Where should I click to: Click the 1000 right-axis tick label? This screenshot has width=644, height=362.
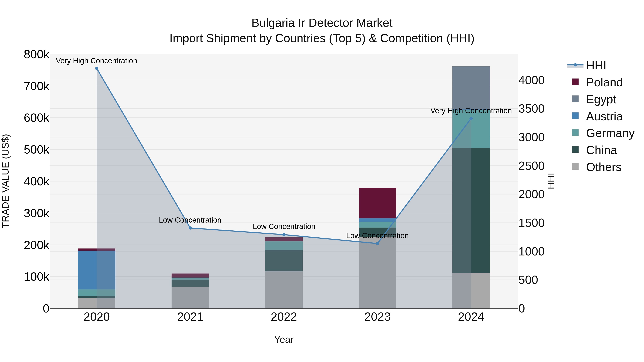[531, 251]
